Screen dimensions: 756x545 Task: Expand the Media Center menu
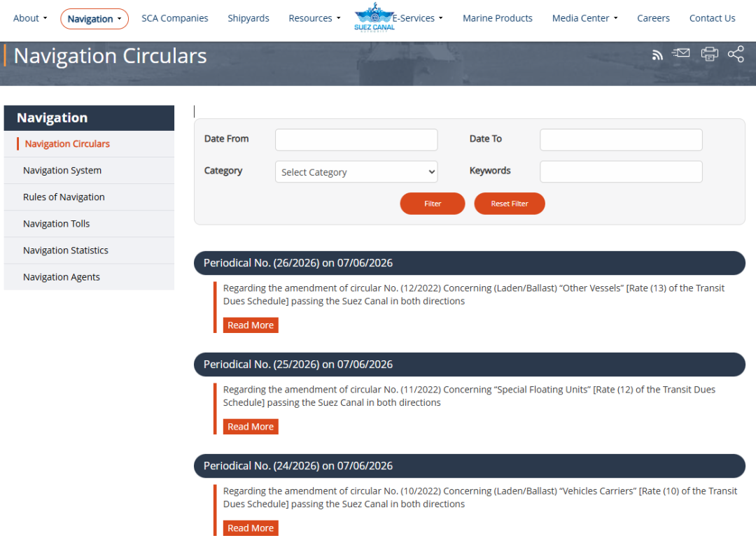(584, 18)
